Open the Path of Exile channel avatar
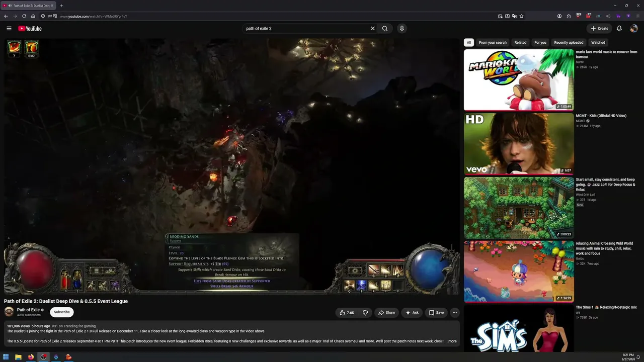 coord(9,312)
